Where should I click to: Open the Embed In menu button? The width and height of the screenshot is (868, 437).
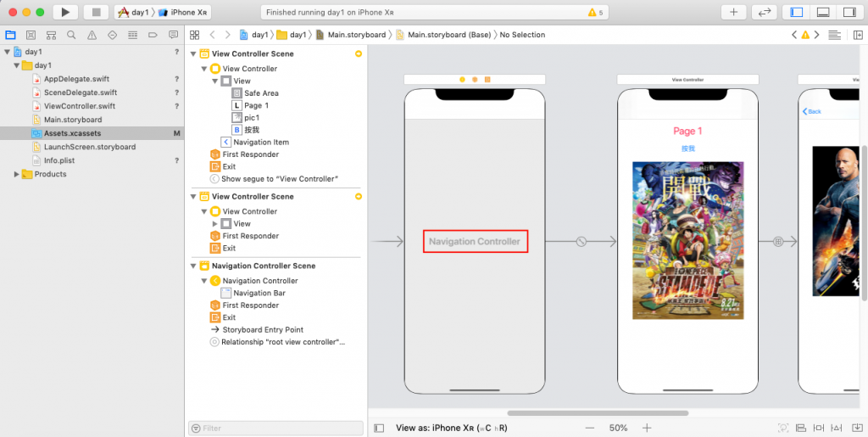(858, 429)
